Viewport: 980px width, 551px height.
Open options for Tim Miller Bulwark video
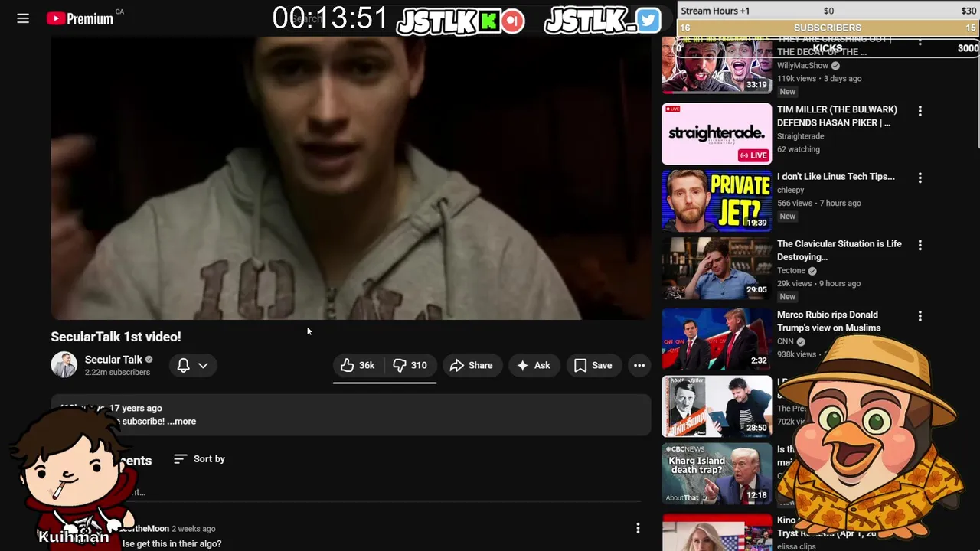[920, 111]
